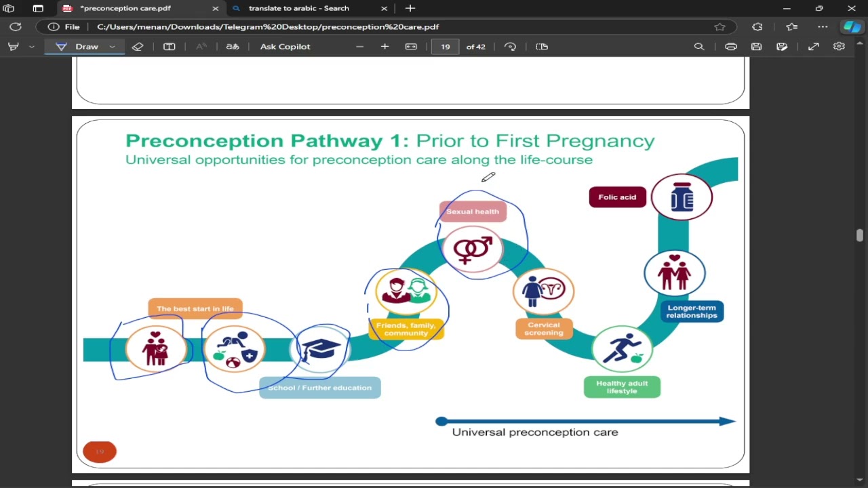Image resolution: width=868 pixels, height=488 pixels.
Task: Close the preconception care.pdf tab
Action: [216, 8]
